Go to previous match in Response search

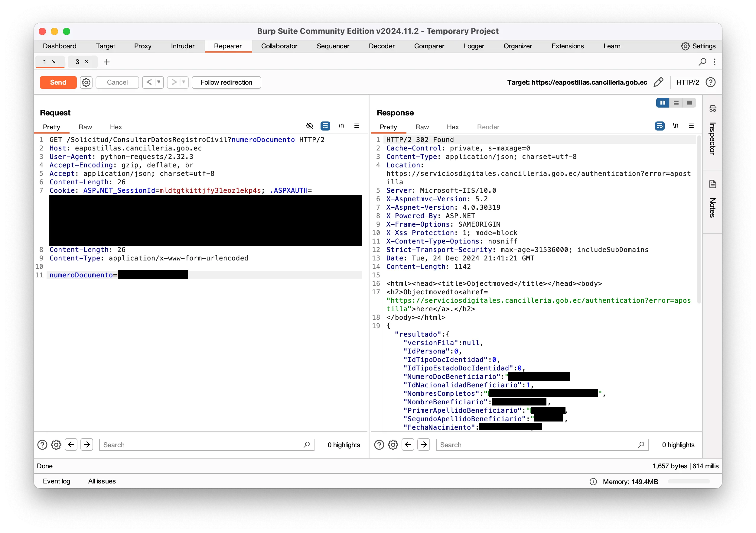click(408, 445)
